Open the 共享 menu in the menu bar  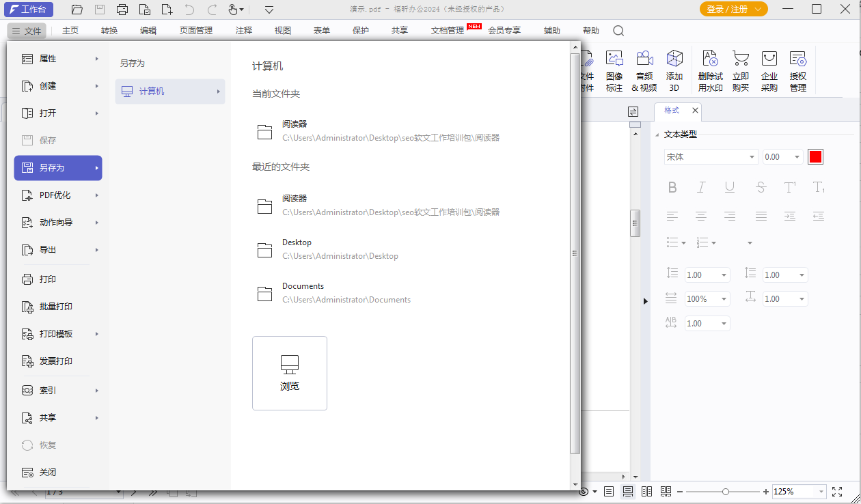(399, 30)
